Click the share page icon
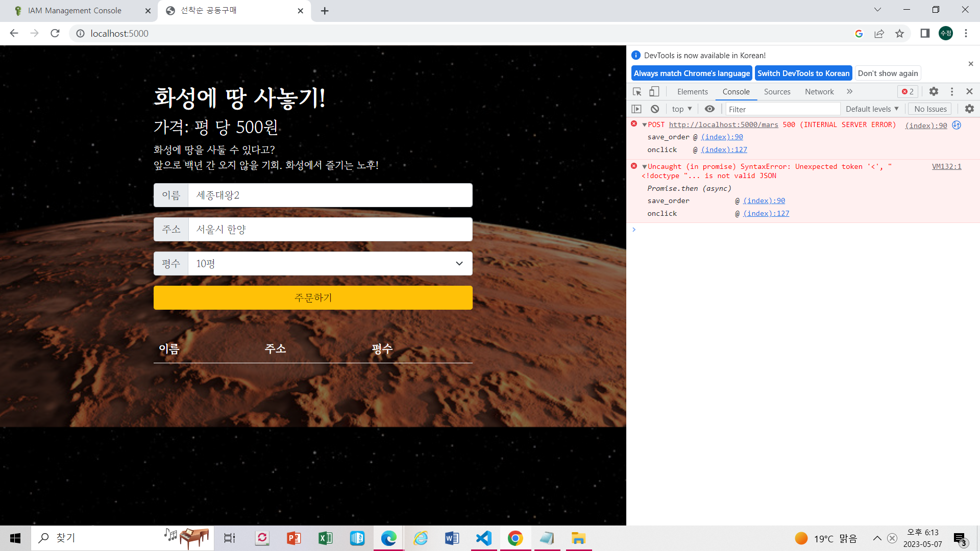This screenshot has width=980, height=551. pyautogui.click(x=879, y=34)
